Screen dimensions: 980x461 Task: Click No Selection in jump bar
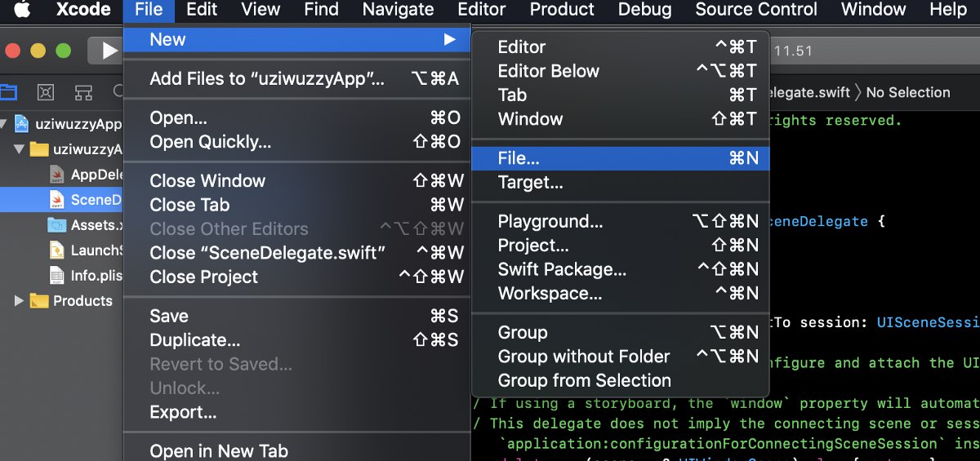coord(908,92)
